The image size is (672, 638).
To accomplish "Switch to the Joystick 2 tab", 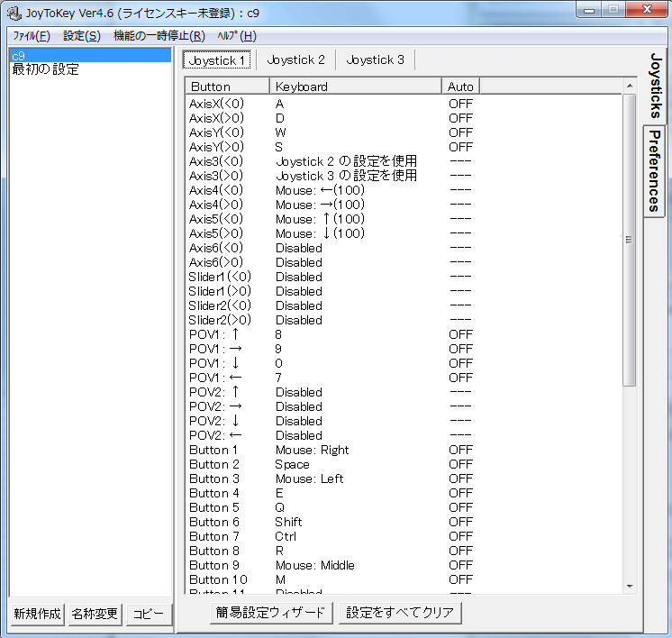I will pos(295,60).
